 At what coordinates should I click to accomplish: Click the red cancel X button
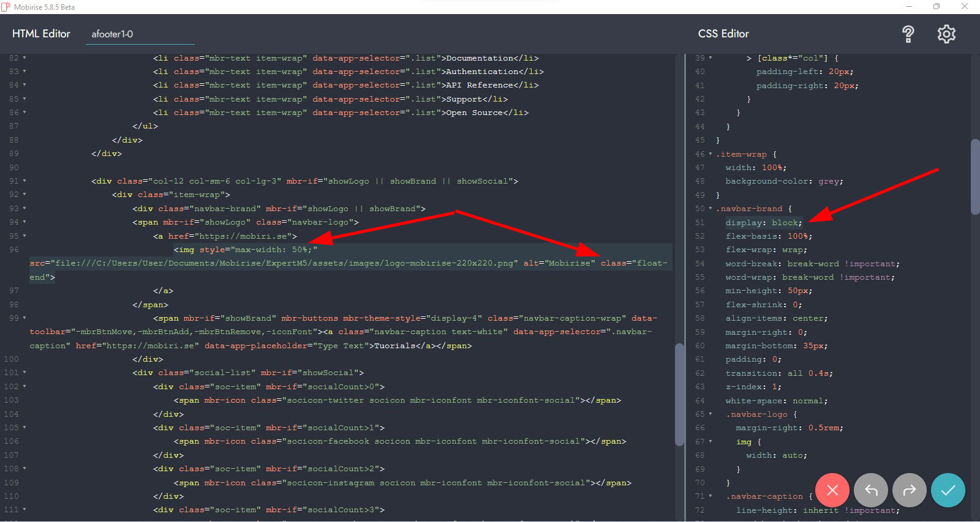tap(832, 490)
